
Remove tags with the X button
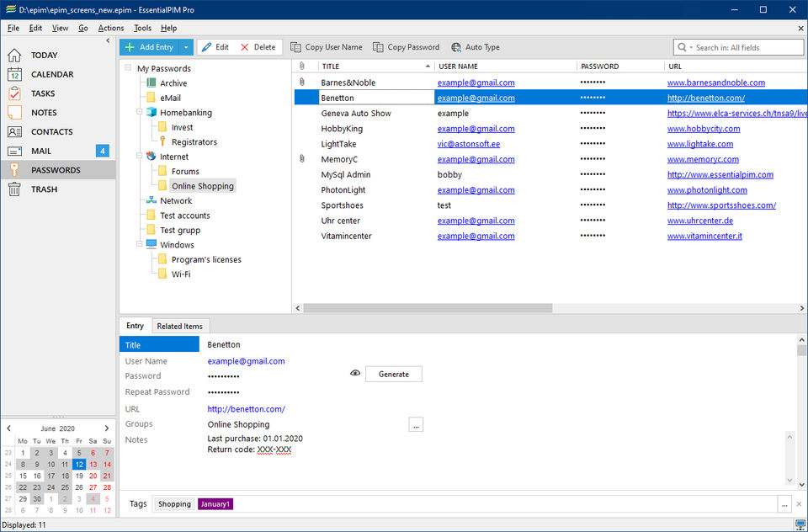800,504
